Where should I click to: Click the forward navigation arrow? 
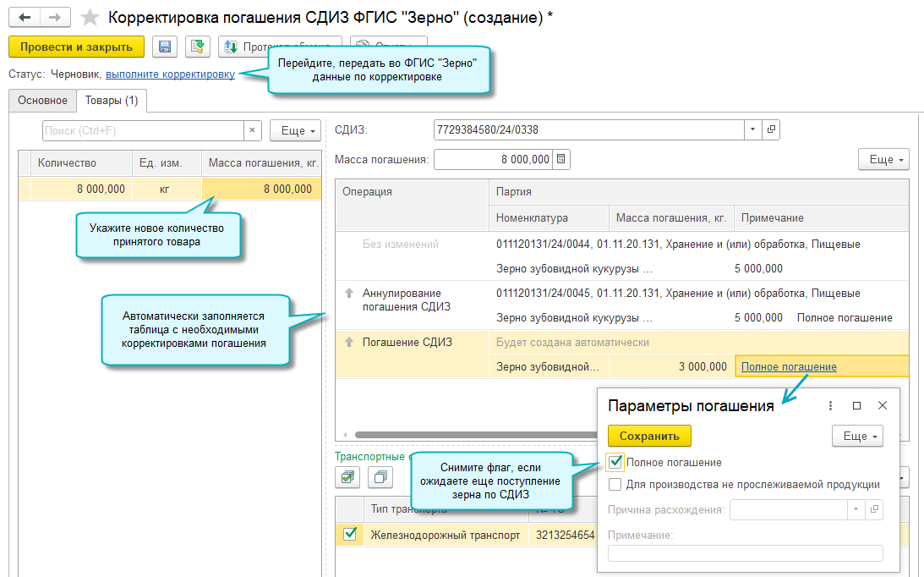click(55, 18)
